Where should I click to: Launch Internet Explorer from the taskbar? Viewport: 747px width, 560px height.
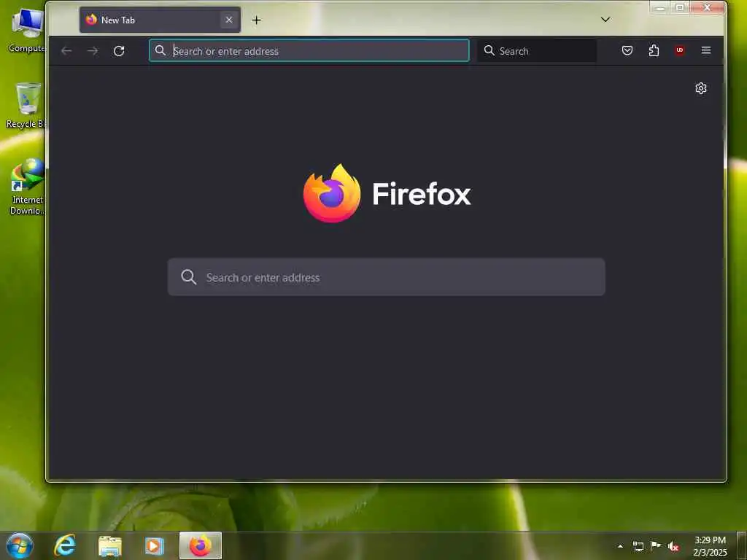tap(65, 545)
